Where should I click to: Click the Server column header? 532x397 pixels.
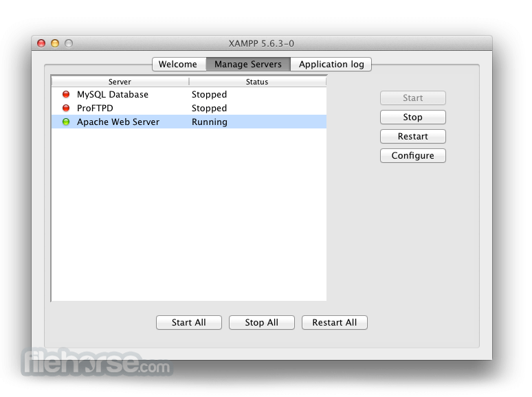pos(120,82)
